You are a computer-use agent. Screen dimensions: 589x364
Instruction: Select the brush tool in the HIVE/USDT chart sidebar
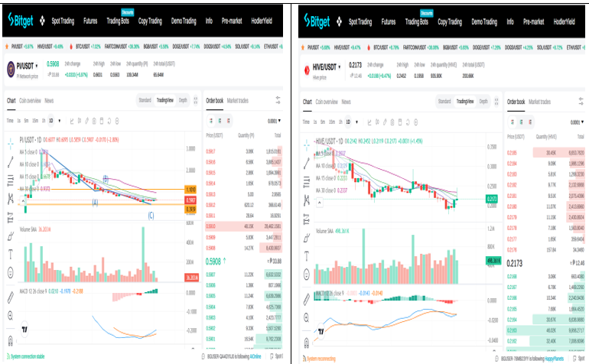307,237
